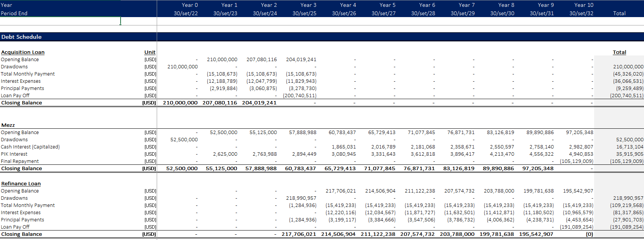Select Refinance interest expense (12,220,116)
Viewport: 644px width, 240px height.
click(x=341, y=213)
